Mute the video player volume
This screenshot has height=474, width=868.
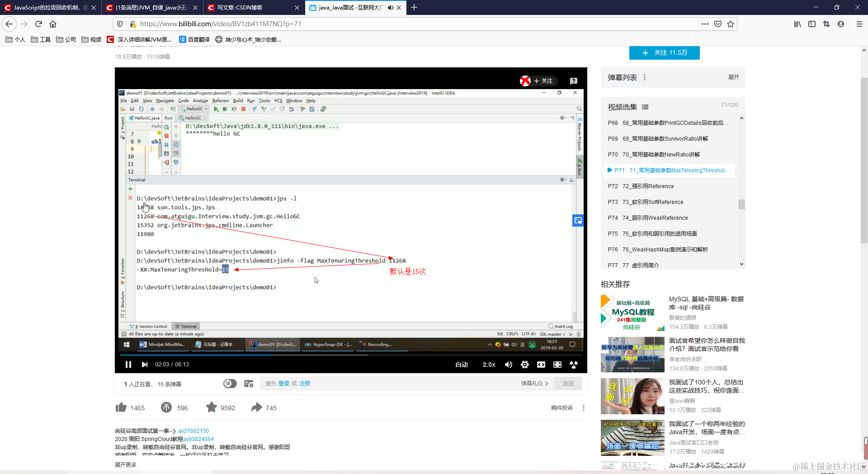[509, 365]
